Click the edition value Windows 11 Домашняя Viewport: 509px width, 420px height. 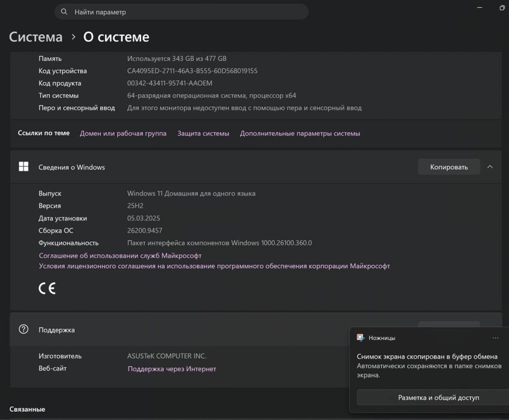click(191, 193)
